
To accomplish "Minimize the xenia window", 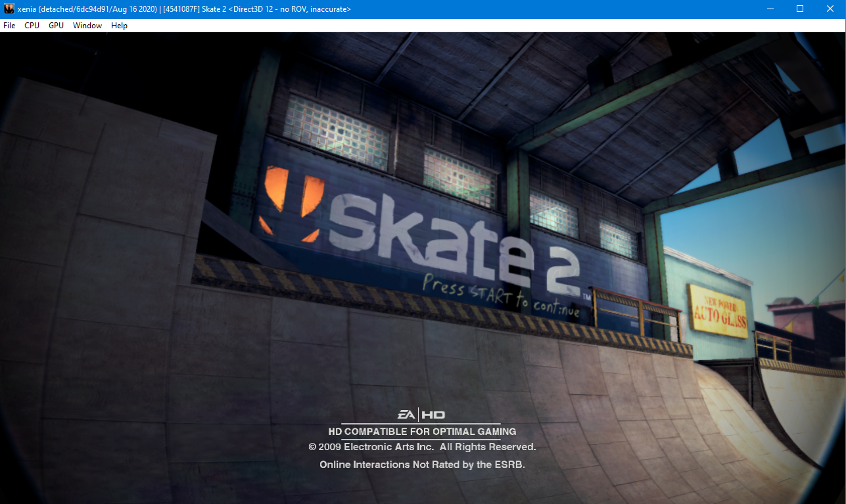I will (x=770, y=9).
